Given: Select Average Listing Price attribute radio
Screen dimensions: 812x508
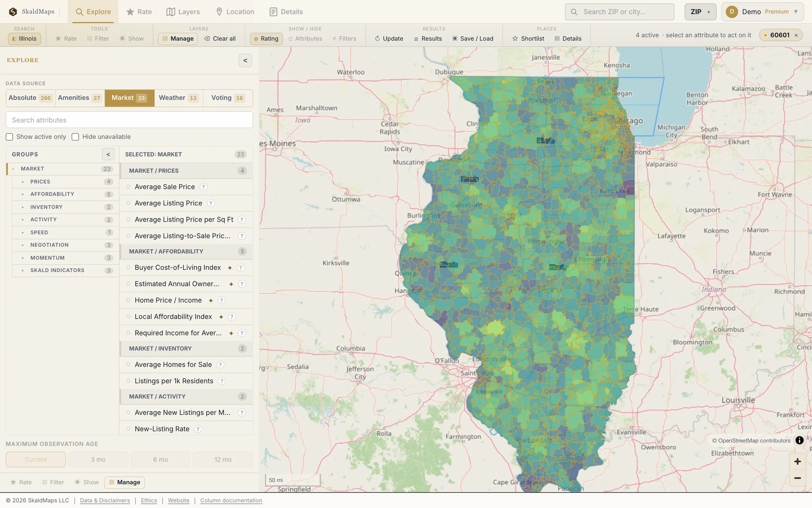Looking at the screenshot, I should coord(128,203).
